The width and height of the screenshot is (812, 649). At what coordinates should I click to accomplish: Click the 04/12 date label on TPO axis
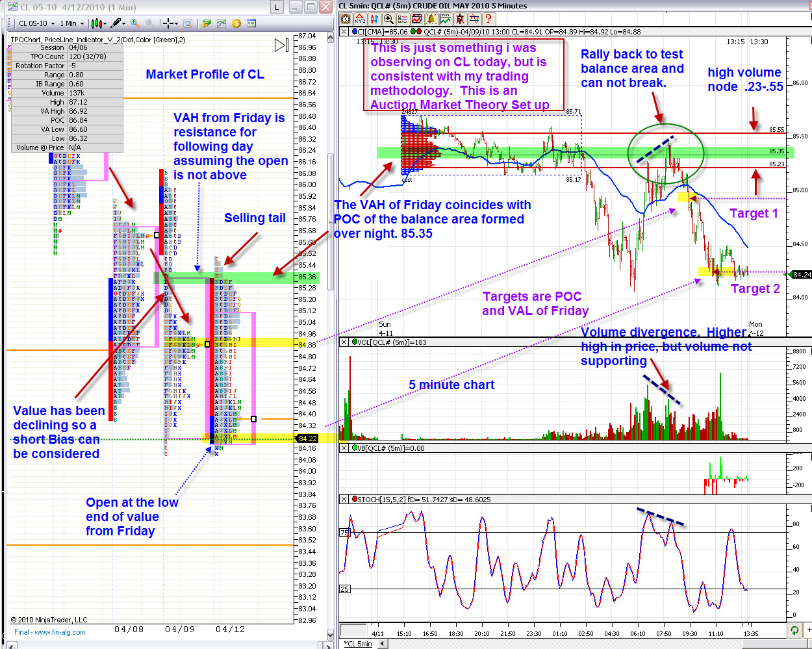(x=231, y=629)
